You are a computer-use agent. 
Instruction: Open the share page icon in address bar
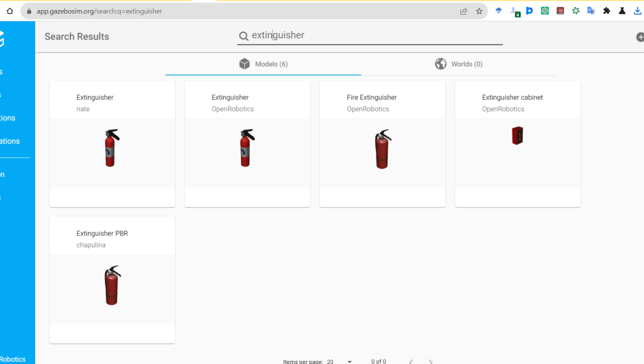coord(464,11)
